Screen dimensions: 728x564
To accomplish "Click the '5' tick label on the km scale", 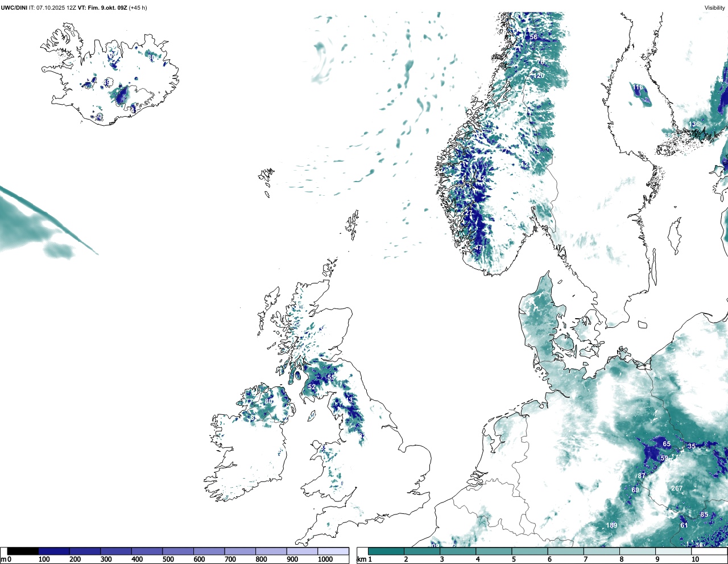I will pos(514,559).
